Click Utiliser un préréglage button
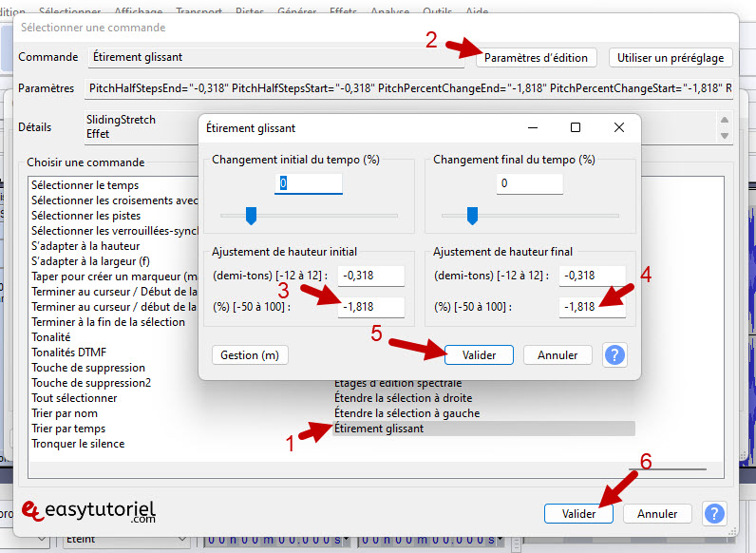Viewport: 756px width, 553px height. 671,58
